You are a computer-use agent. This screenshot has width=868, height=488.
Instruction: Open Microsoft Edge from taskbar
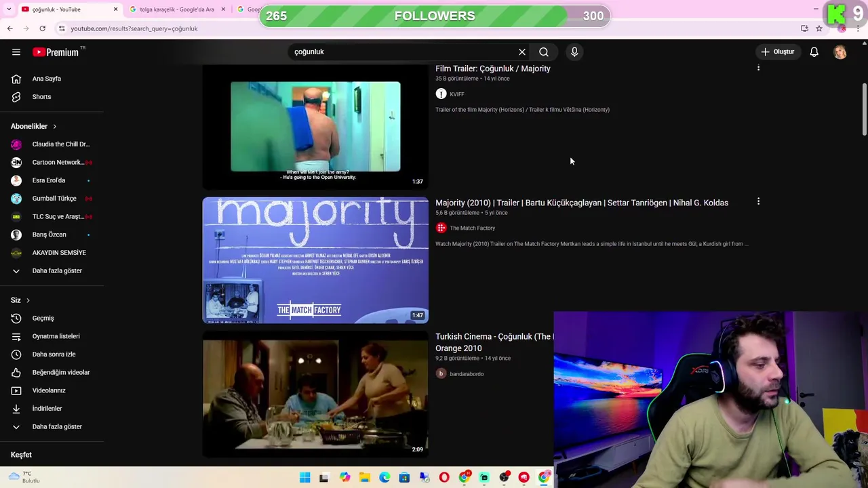coord(384,478)
